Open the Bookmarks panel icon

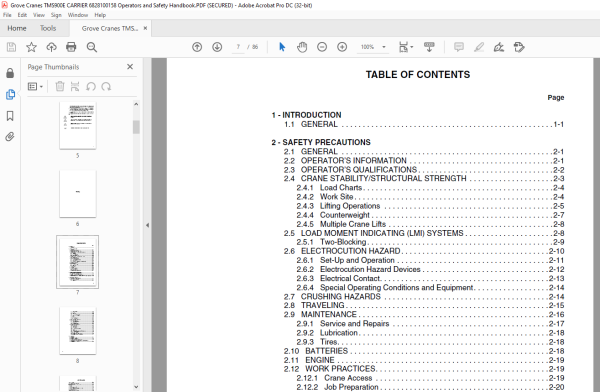click(10, 116)
